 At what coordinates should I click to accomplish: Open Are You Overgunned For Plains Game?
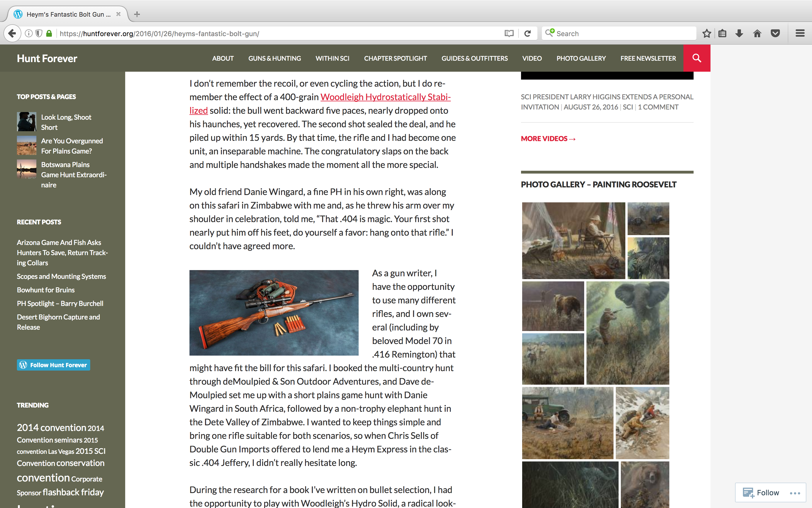point(72,146)
